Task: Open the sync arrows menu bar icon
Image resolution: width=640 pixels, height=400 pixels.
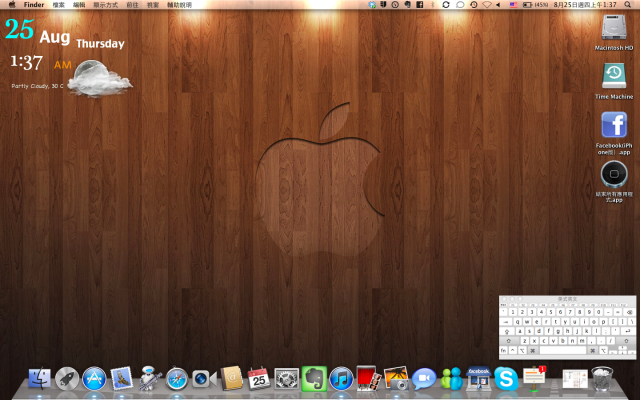Action: tap(446, 5)
